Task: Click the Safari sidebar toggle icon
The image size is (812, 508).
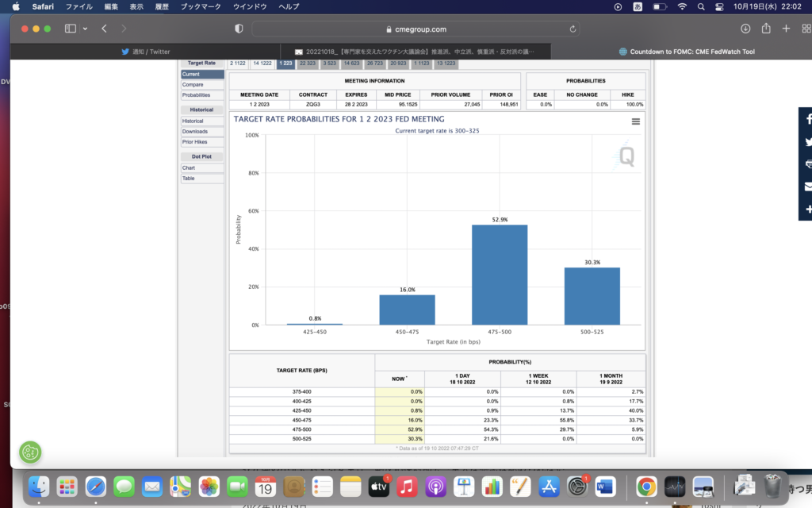Action: coord(70,29)
